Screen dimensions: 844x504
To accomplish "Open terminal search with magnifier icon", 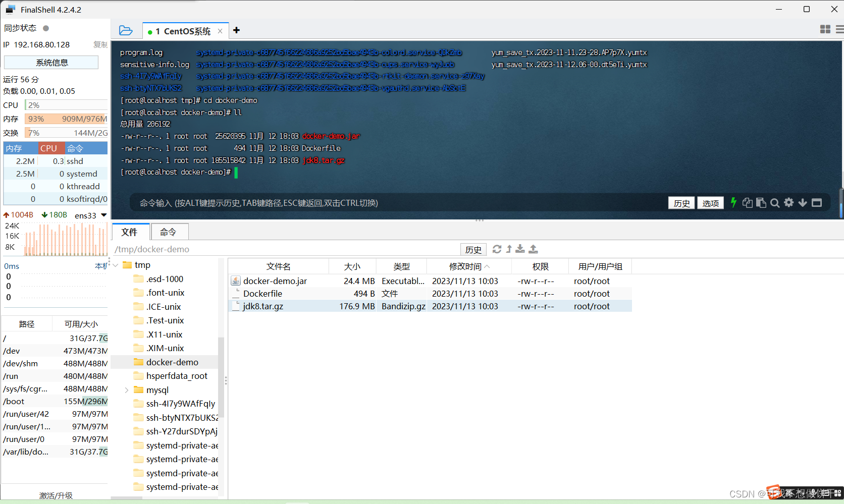I will [775, 203].
